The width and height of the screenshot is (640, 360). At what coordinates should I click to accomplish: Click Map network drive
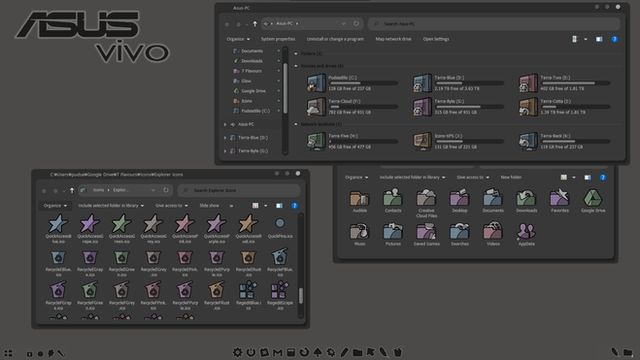[393, 39]
